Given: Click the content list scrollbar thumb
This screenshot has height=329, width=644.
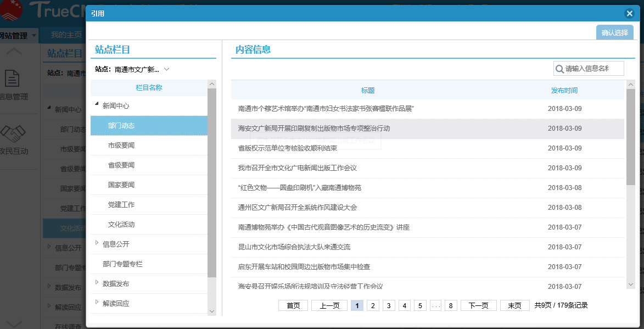Looking at the screenshot, I should coord(631,137).
